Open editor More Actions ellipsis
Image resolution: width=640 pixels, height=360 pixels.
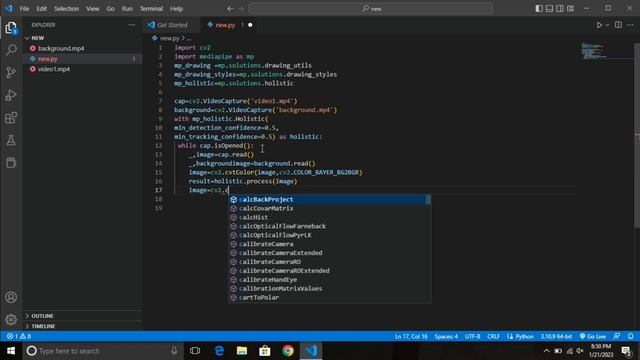coord(630,25)
